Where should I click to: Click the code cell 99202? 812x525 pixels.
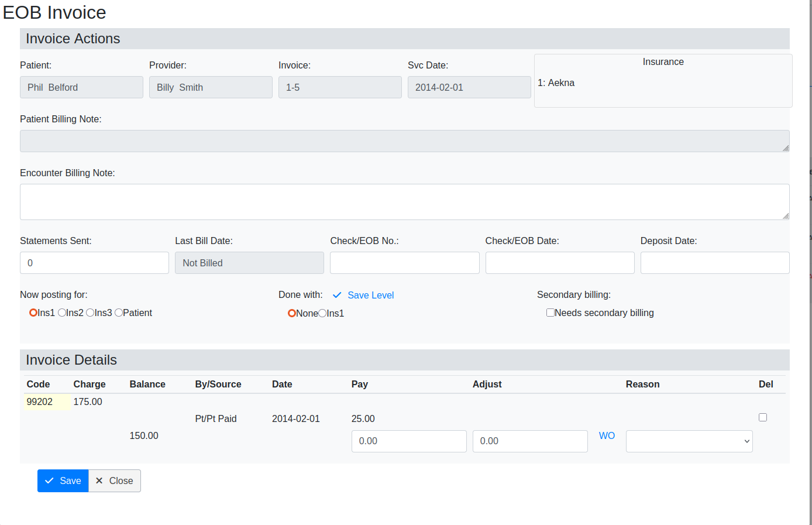coord(47,402)
